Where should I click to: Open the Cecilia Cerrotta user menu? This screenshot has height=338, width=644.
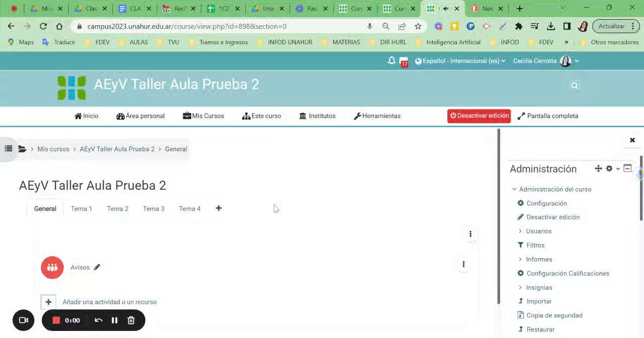[x=546, y=61]
